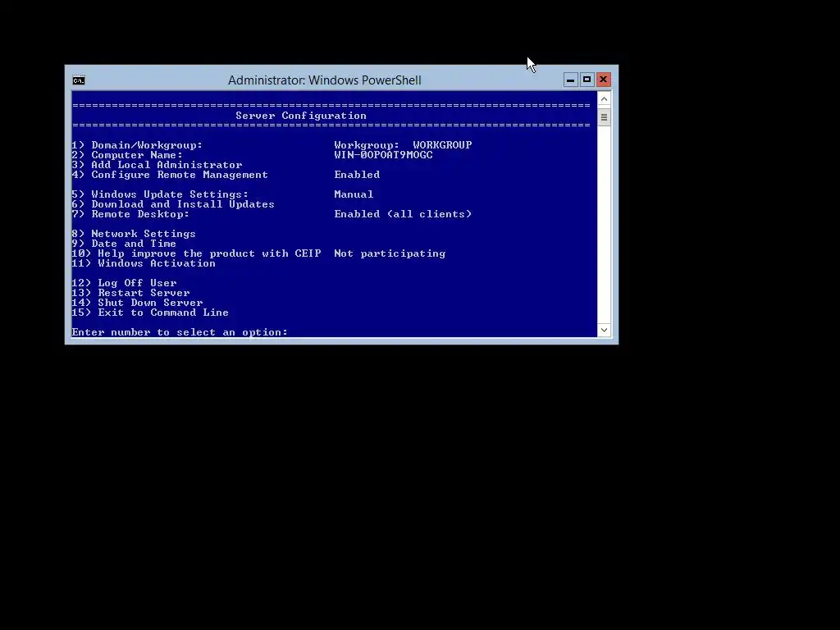Click the 'Enabled (all clients)' value

pyautogui.click(x=403, y=214)
